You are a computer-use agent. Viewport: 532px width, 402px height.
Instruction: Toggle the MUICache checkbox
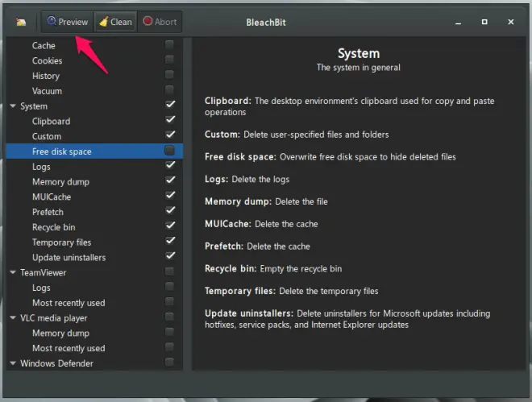[x=170, y=195]
